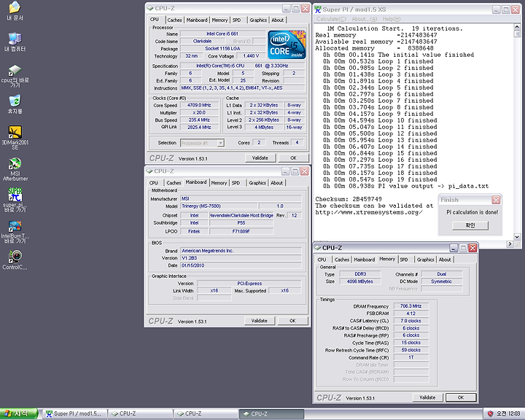Click the system tray clock
525x420 pixels.
508,413
